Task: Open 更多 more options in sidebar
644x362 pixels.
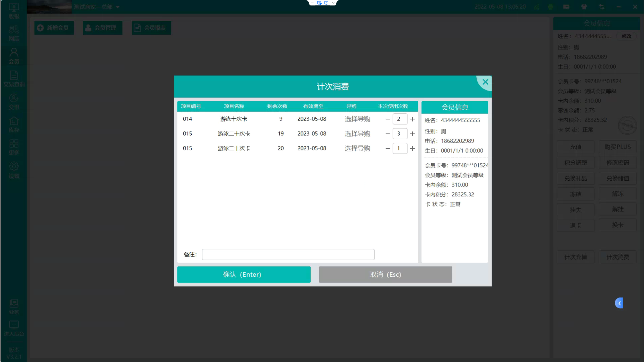Action: (x=14, y=147)
